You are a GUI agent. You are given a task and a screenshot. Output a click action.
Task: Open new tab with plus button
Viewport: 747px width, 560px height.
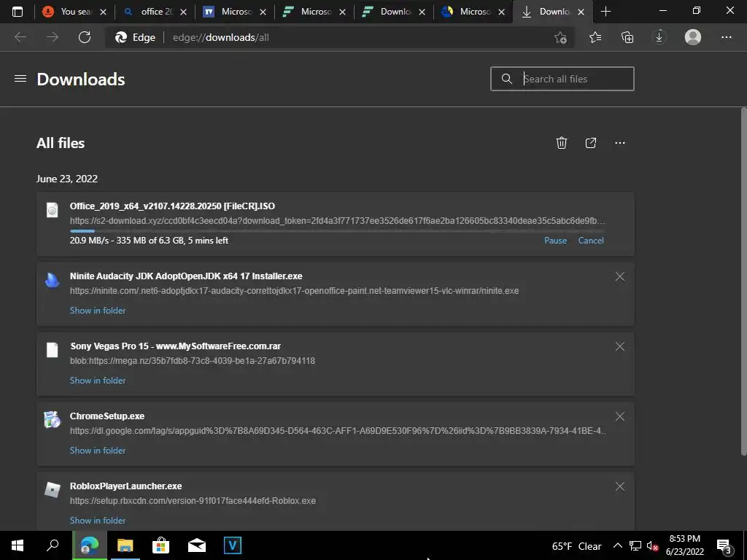pyautogui.click(x=605, y=12)
